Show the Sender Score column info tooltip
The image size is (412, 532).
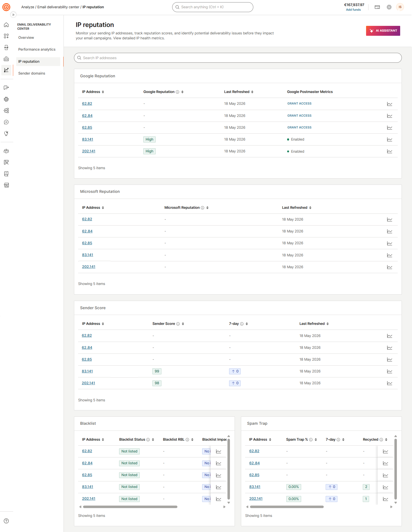[178, 324]
